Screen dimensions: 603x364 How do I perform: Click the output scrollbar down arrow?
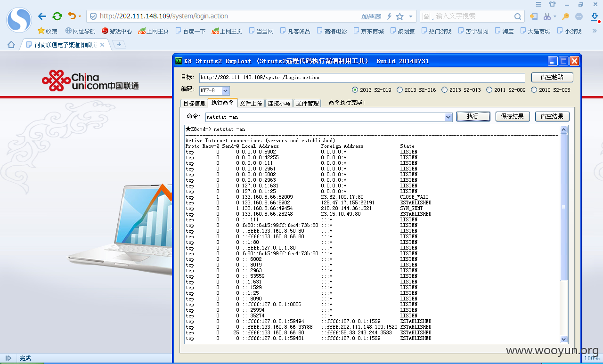[x=564, y=339]
